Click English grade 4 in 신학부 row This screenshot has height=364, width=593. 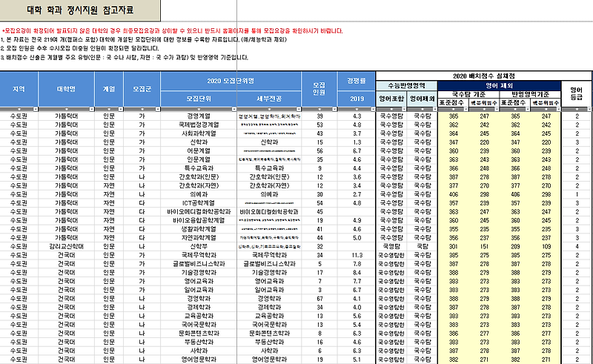(577, 247)
